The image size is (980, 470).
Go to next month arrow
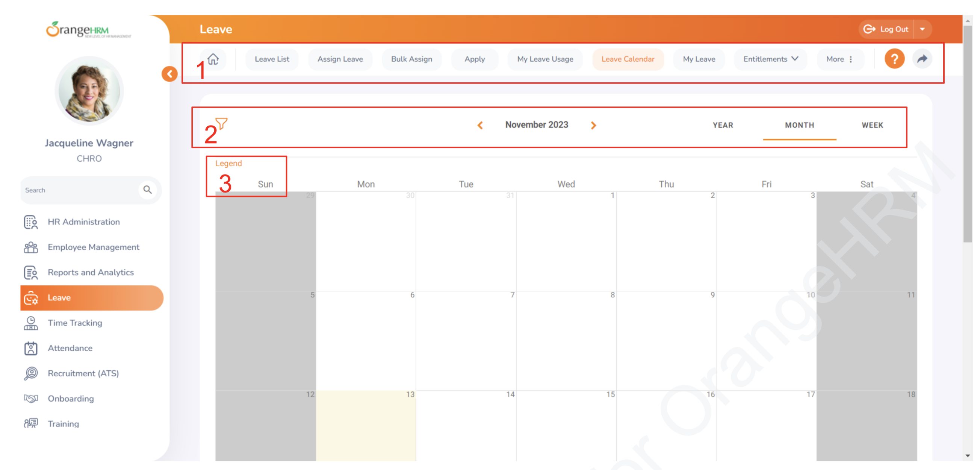pyautogui.click(x=593, y=125)
